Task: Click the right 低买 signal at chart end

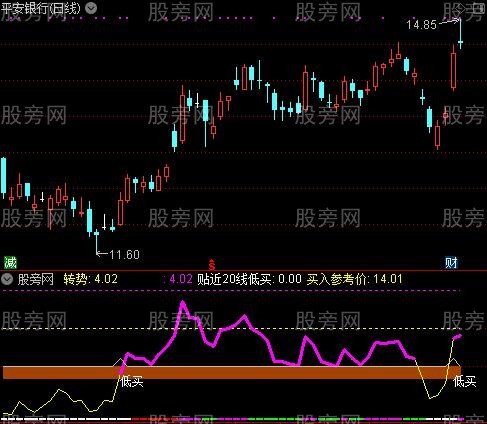Action: coord(465,381)
